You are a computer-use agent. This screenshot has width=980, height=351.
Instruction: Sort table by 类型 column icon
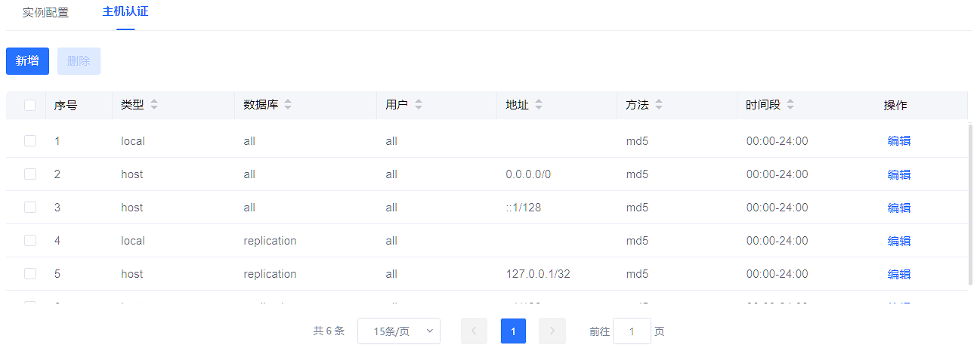coord(154,105)
